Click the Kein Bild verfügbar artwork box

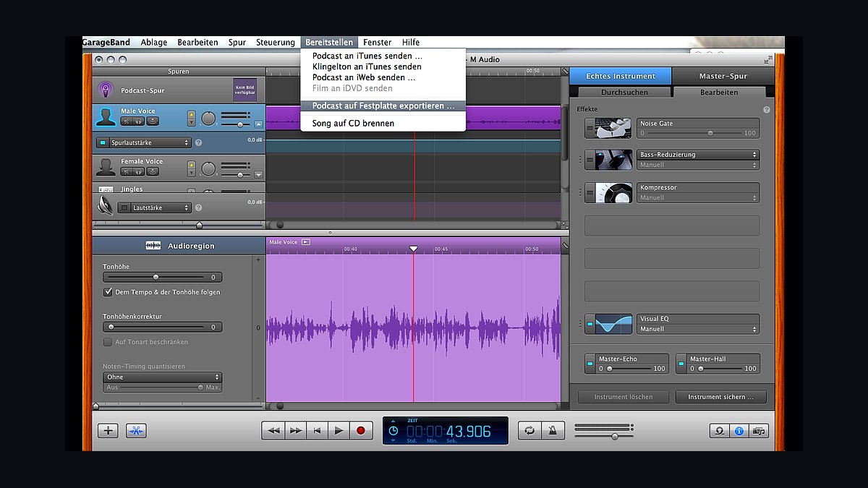point(244,90)
